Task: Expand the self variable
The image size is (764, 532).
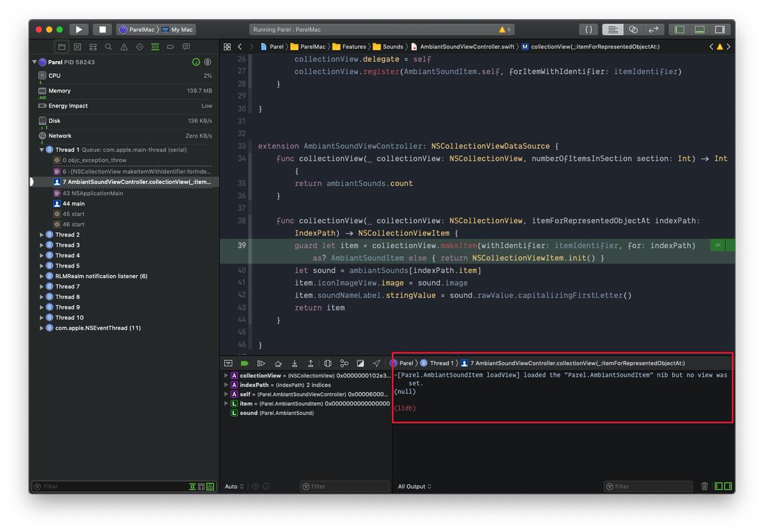Action: click(226, 395)
